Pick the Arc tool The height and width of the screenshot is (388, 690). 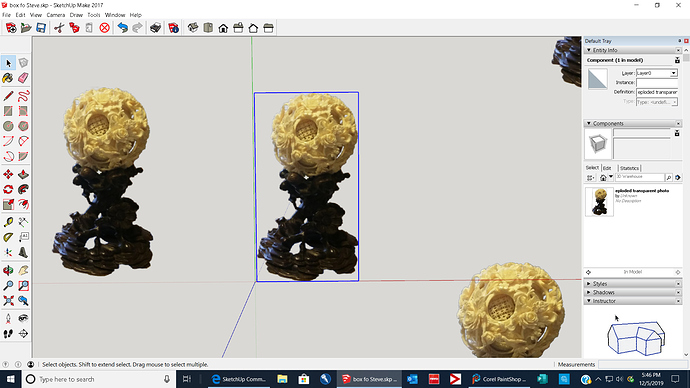(8, 141)
